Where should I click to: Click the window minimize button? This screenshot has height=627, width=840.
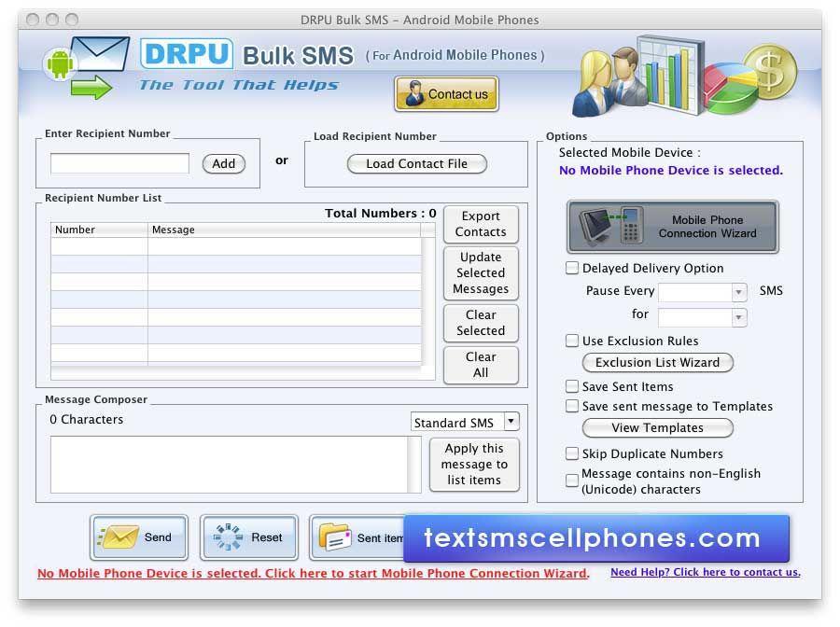coord(52,20)
